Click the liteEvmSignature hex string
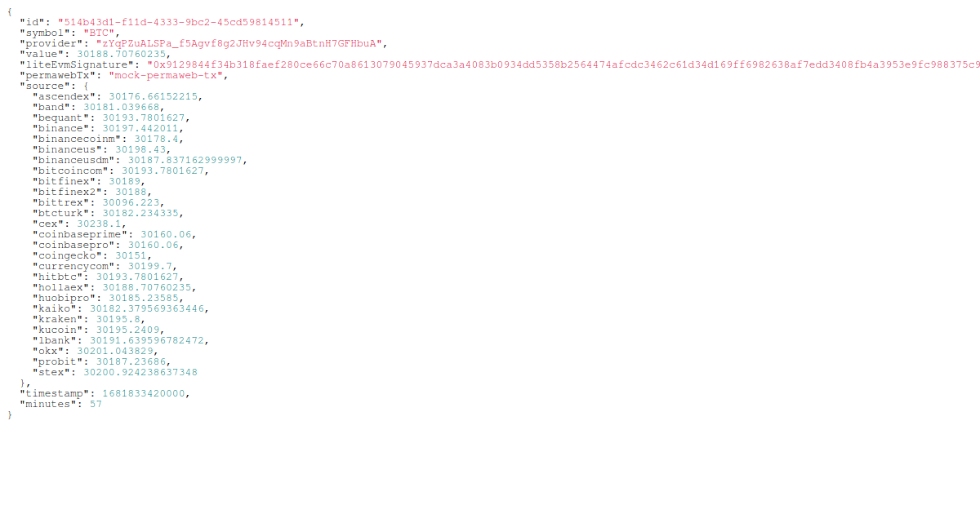The image size is (980, 514). pyautogui.click(x=563, y=64)
